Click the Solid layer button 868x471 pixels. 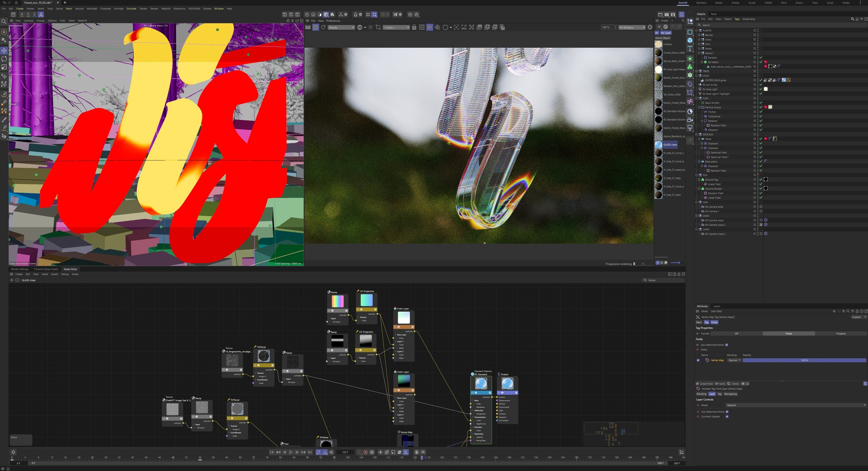[720, 384]
